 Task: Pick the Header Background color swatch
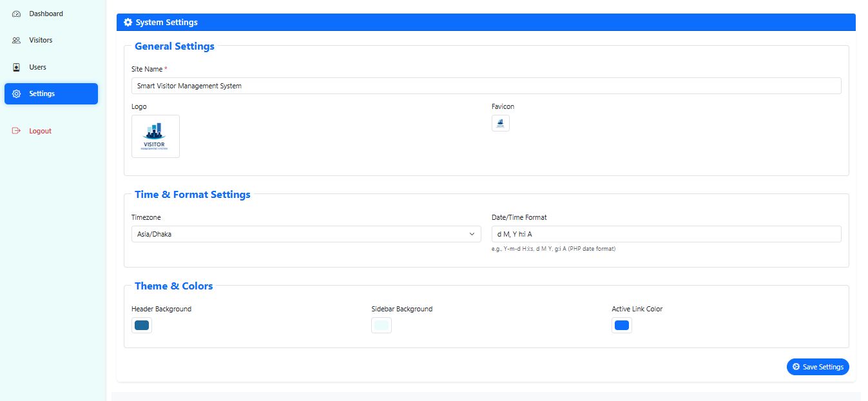142,326
